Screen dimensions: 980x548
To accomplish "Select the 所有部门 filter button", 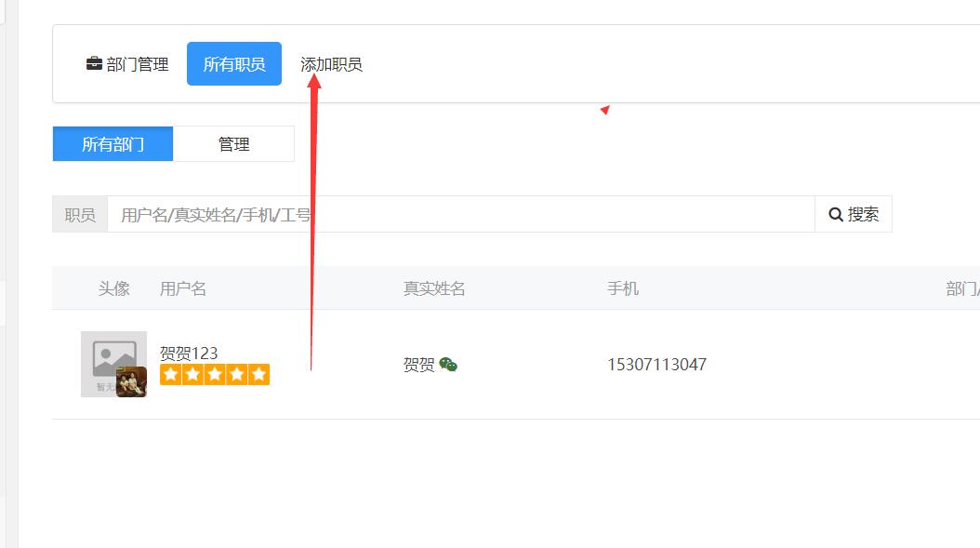I will tap(113, 144).
